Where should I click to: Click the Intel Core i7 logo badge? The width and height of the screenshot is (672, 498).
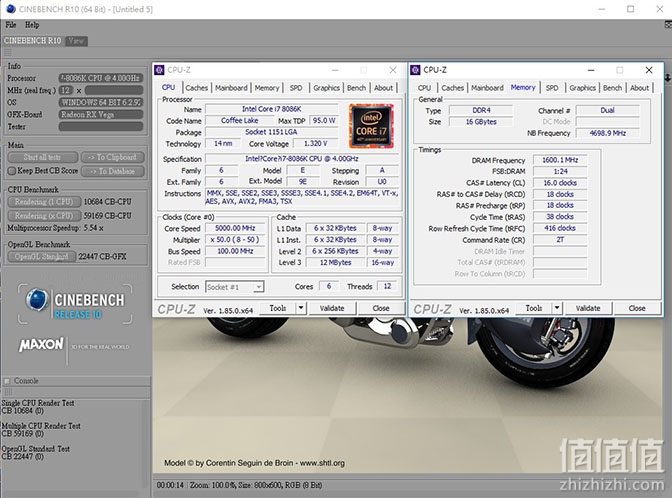pos(371,126)
